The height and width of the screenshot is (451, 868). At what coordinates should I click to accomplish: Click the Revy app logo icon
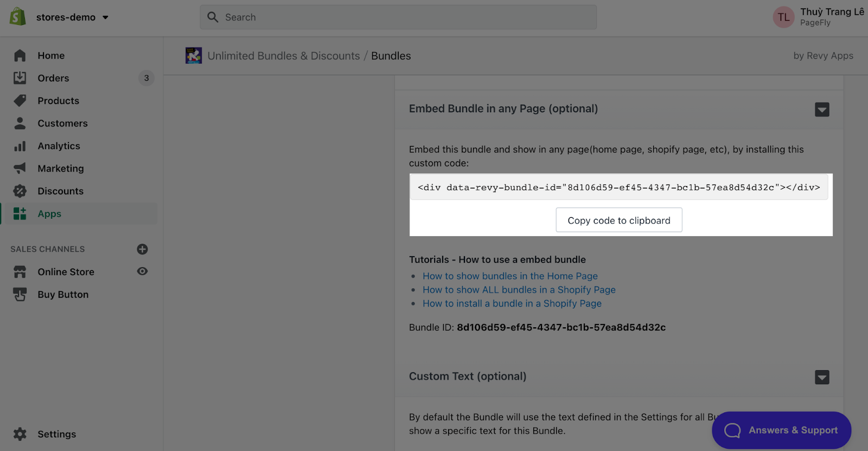click(194, 55)
